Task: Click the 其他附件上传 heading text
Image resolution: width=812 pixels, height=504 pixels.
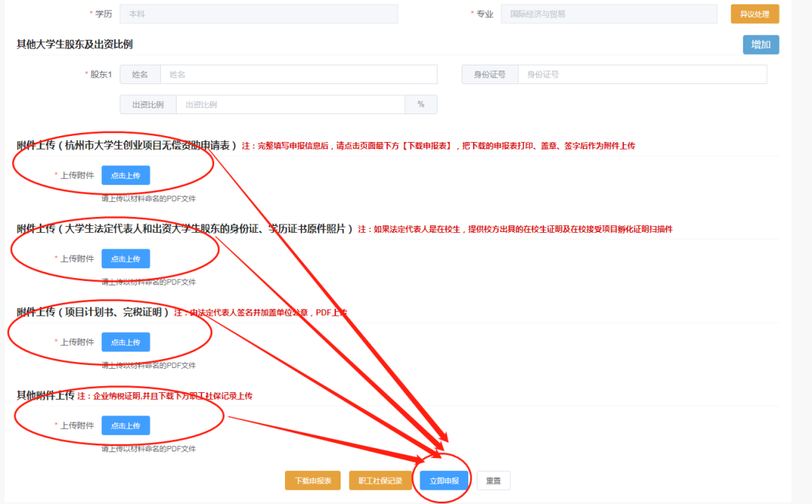Action: coord(46,395)
